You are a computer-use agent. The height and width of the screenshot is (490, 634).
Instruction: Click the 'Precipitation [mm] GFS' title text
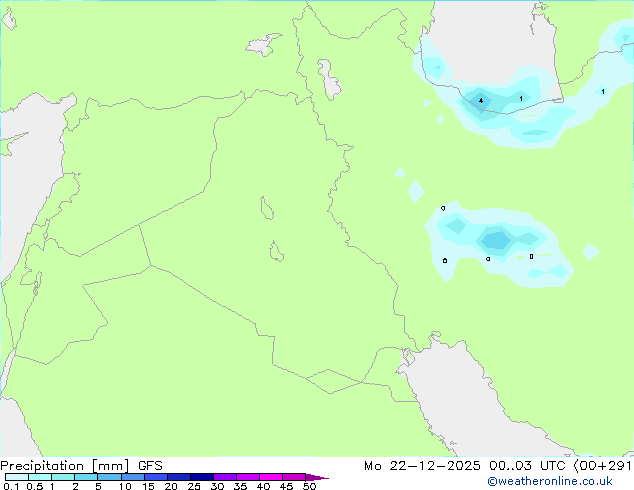pyautogui.click(x=81, y=466)
